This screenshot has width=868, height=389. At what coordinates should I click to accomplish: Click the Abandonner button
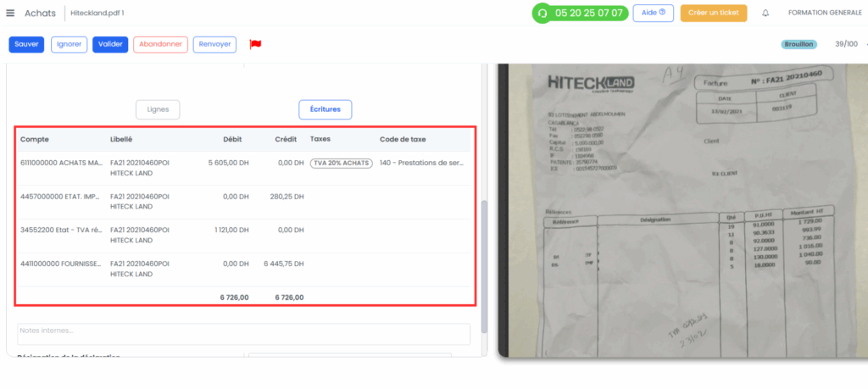[x=160, y=45]
